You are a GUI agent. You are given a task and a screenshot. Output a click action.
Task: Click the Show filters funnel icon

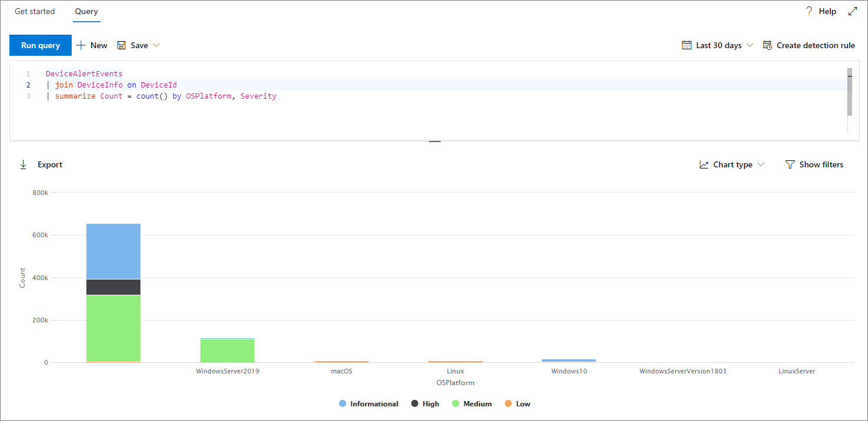(x=790, y=164)
